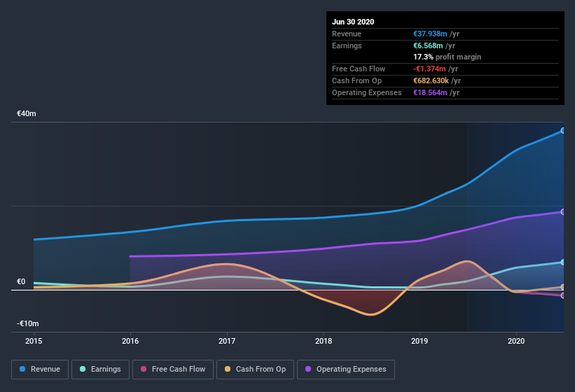Click the 2015 x-axis label
Image resolution: width=575 pixels, height=392 pixels.
pos(34,341)
